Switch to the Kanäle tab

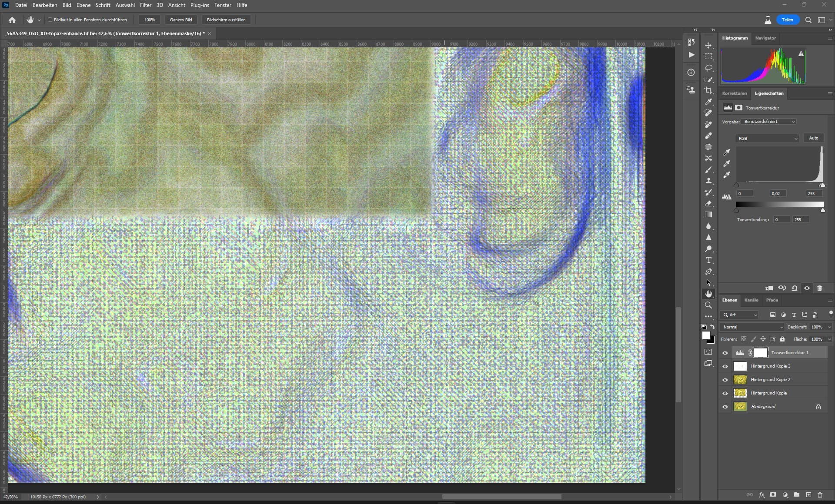[x=751, y=300]
